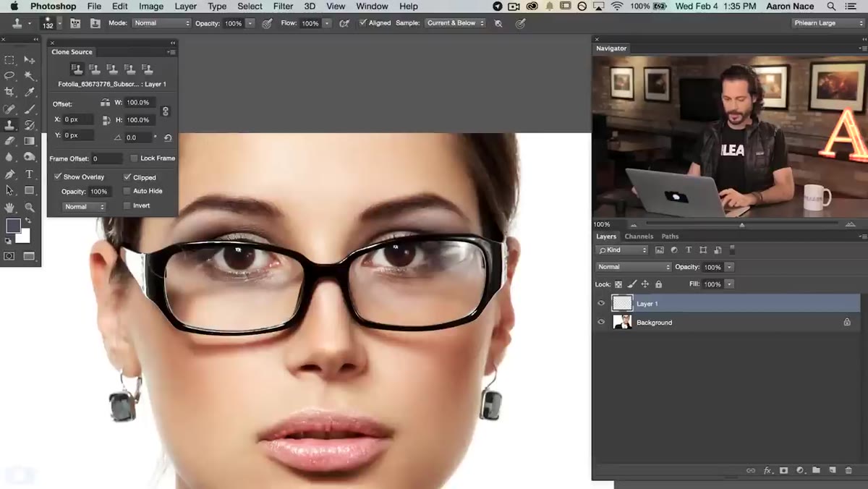Select the Brush tool
This screenshot has height=489, width=868.
tap(29, 109)
